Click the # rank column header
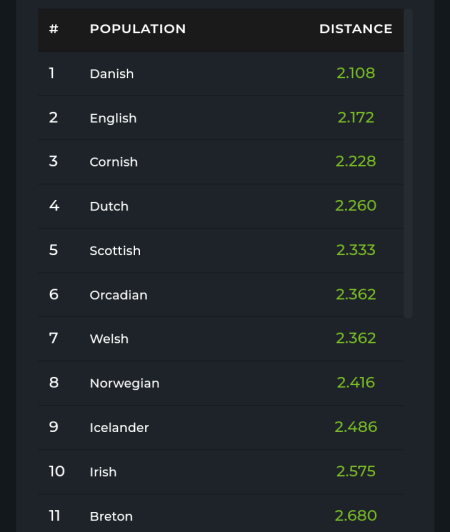Screen dimensions: 450x532 pos(54,29)
